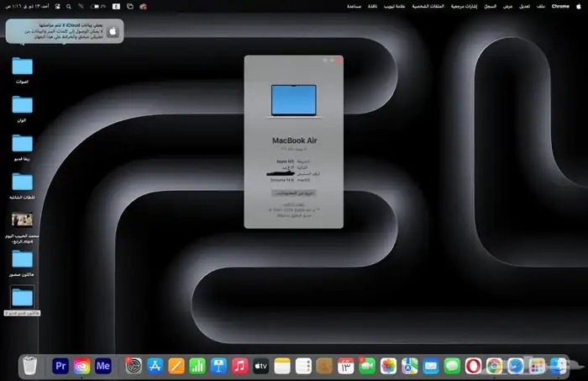Open Adobe Premiere Pro from the dock
The height and width of the screenshot is (381, 588).
click(x=60, y=366)
